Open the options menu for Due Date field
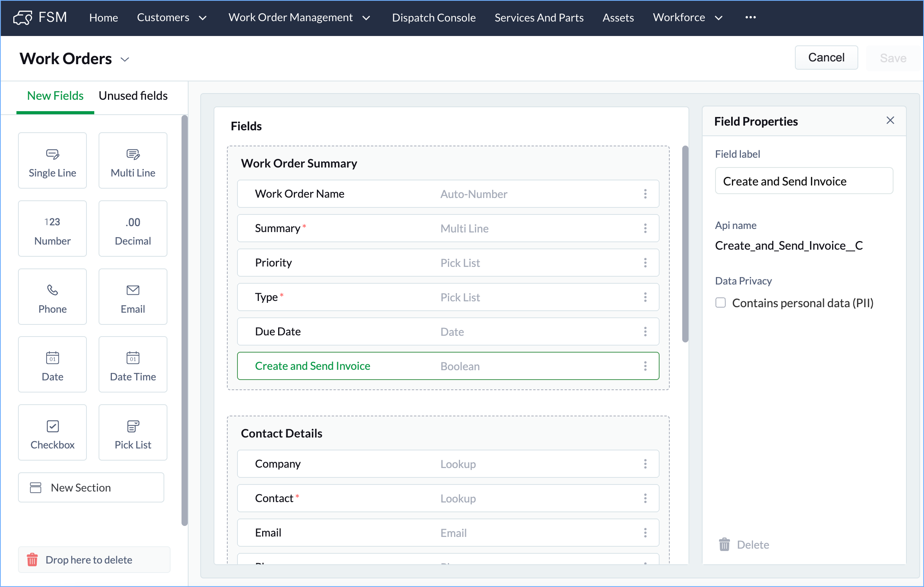924x587 pixels. 645,331
